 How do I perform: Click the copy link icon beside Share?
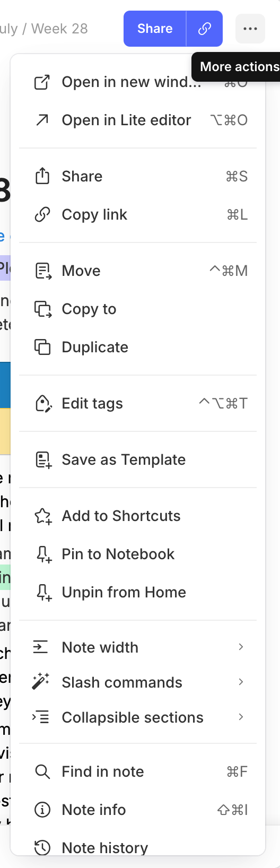[x=205, y=29]
